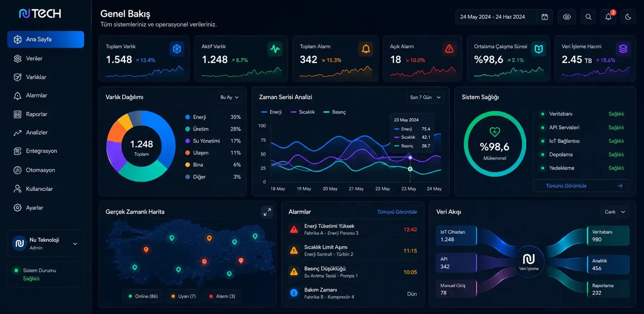Click API Servisleri health row

[582, 127]
